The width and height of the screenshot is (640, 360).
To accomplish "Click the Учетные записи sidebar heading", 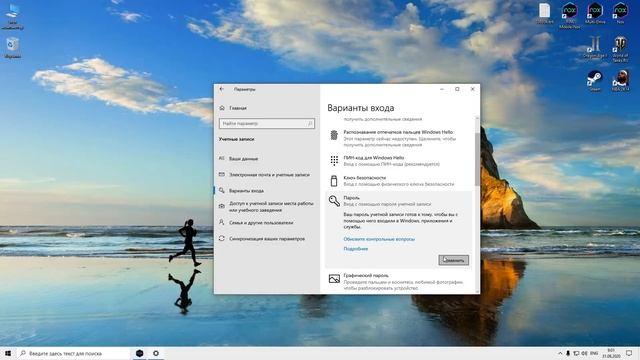I will coord(236,139).
